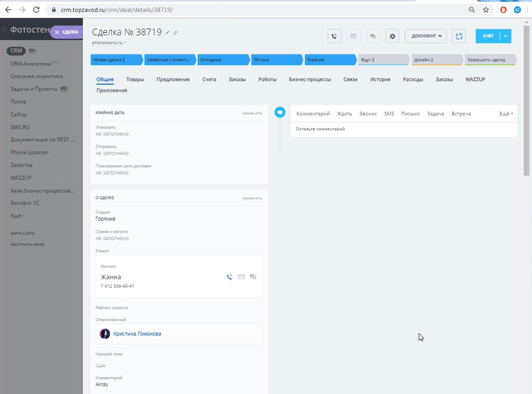Message contact Жанна via chat icon
This screenshot has height=394, width=532.
click(253, 277)
